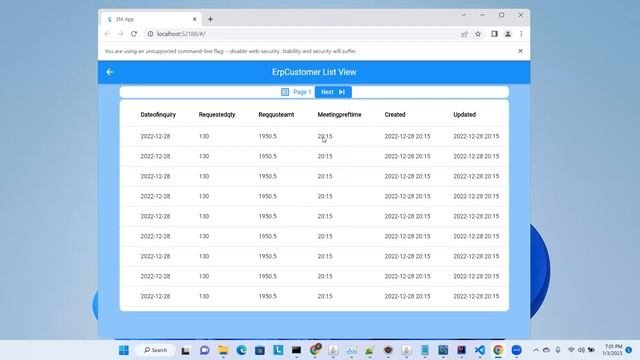The height and width of the screenshot is (360, 640).
Task: Open Chrome side panel
Action: click(494, 34)
